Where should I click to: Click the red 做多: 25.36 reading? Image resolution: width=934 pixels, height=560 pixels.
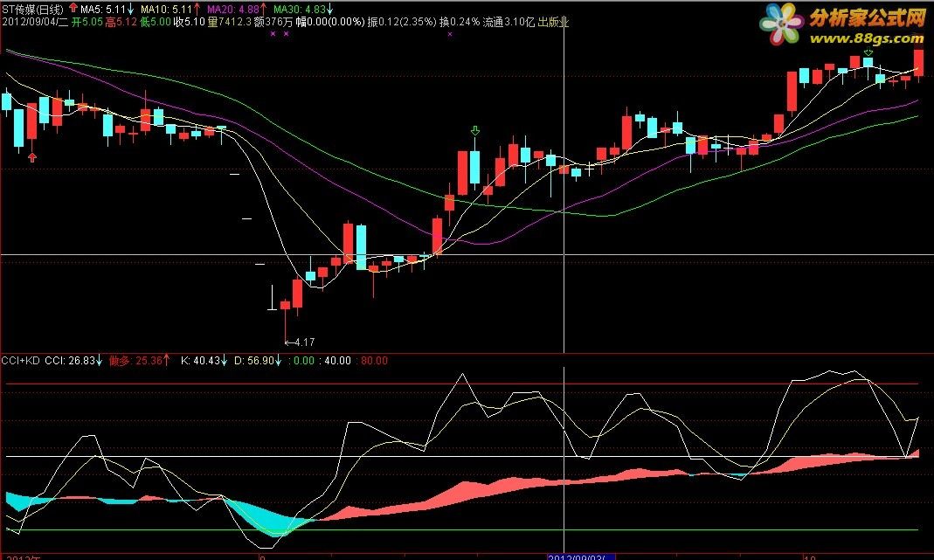click(135, 361)
